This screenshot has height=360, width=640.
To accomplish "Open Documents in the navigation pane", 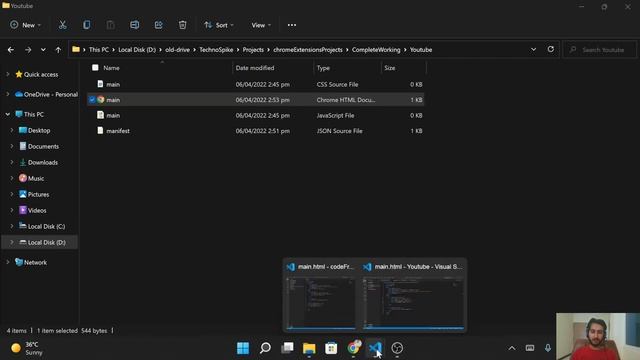I will click(43, 146).
